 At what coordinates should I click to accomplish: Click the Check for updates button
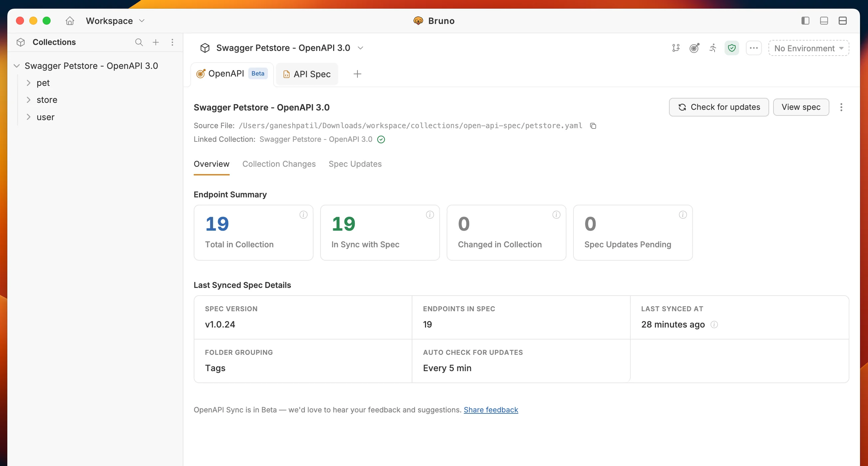[x=719, y=107]
